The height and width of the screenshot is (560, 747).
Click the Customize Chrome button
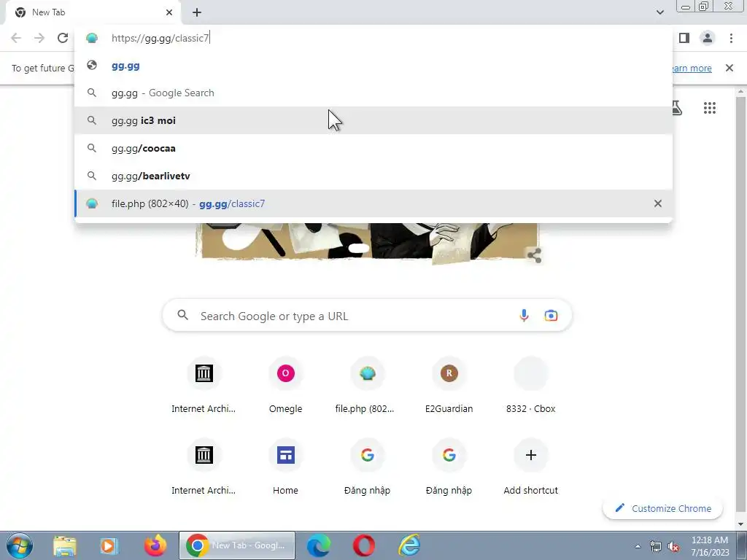tap(662, 508)
